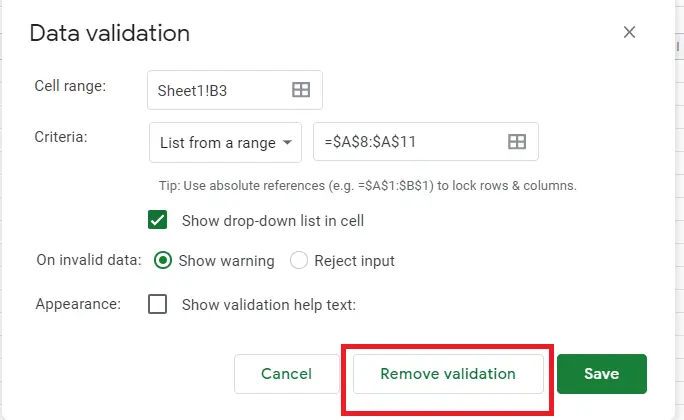Image resolution: width=684 pixels, height=420 pixels.
Task: Select the 'Show warning' radio button
Action: point(163,260)
